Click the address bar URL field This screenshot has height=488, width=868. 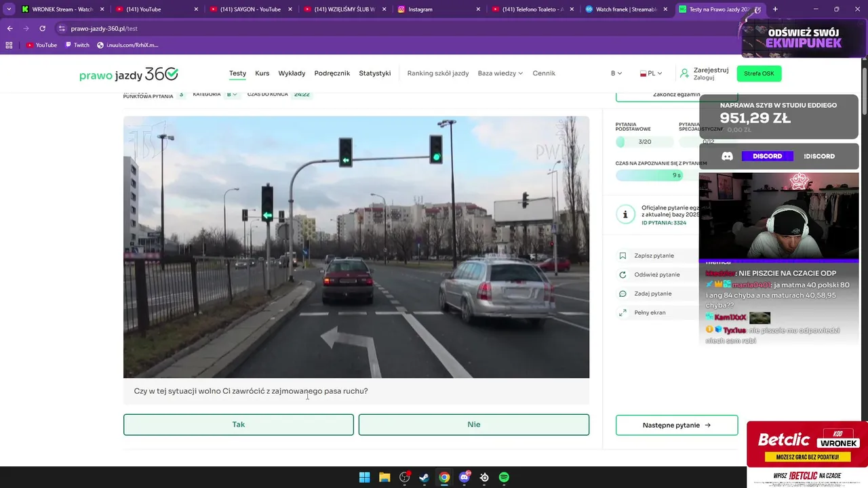tap(393, 28)
